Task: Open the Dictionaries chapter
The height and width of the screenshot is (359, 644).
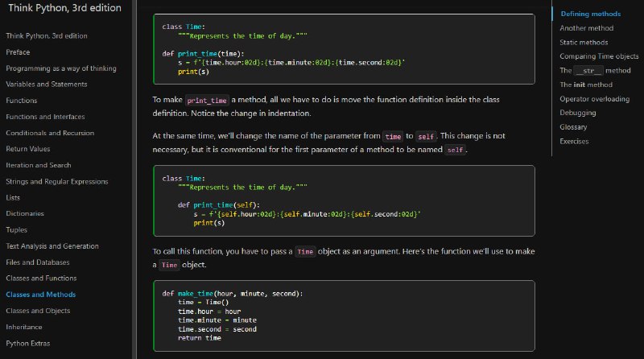Action: coord(25,213)
